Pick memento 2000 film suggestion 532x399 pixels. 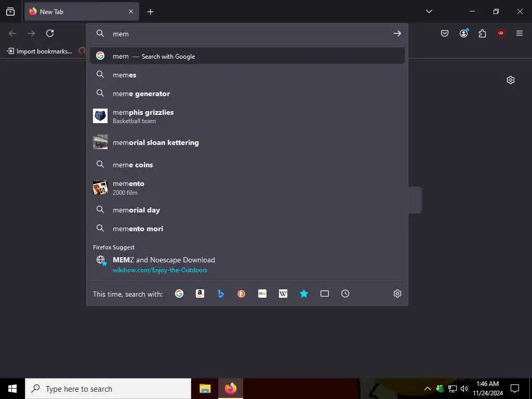247,188
